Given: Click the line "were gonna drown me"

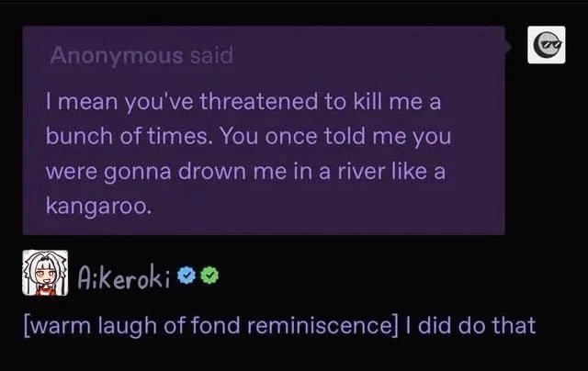Looking at the screenshot, I should point(245,172).
